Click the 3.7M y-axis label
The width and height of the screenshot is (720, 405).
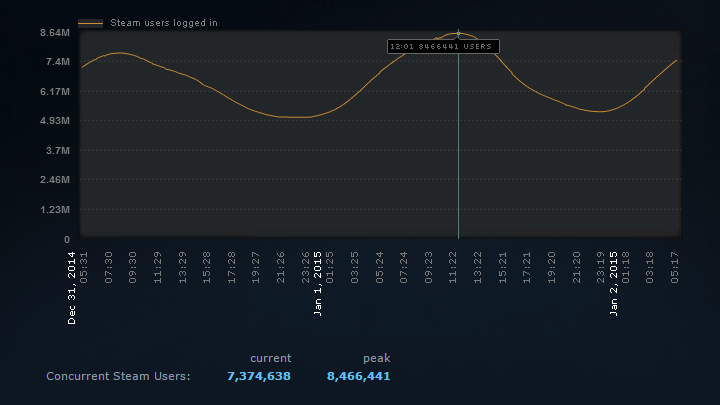(57, 150)
